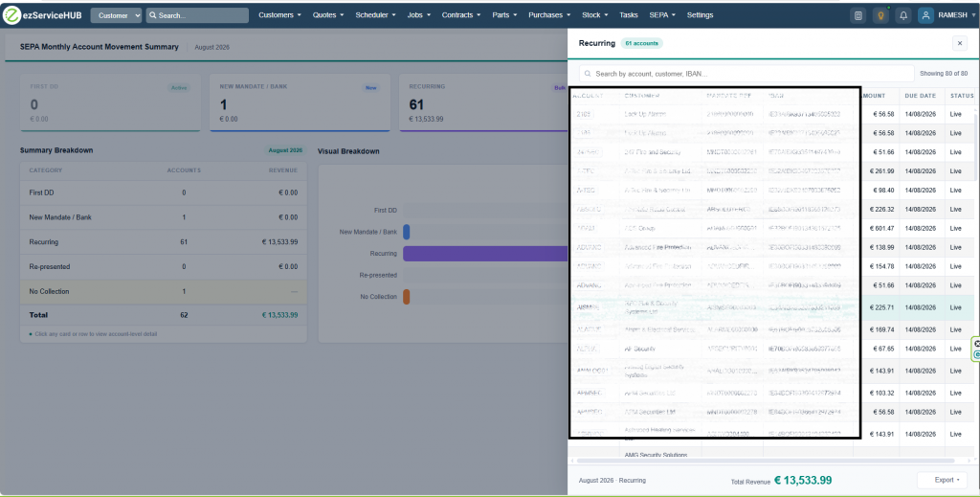
Task: Open the calculator icon in top bar
Action: pos(858,15)
